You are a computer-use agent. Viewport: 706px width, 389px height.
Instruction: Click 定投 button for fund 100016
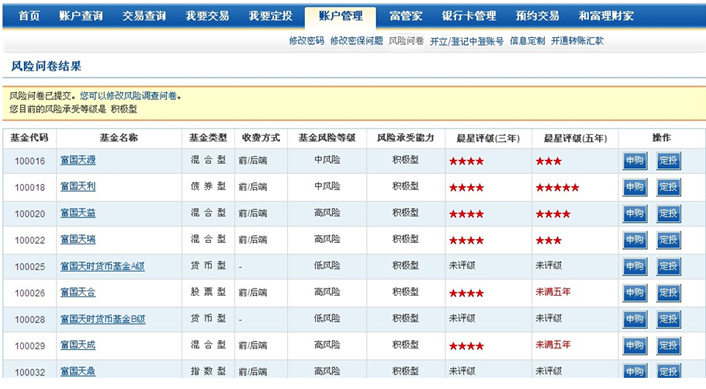pos(668,161)
